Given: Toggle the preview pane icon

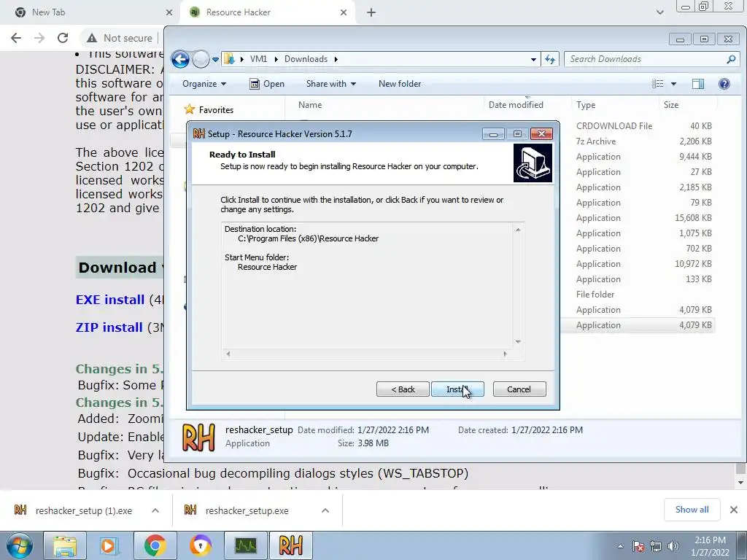Looking at the screenshot, I should coord(698,85).
